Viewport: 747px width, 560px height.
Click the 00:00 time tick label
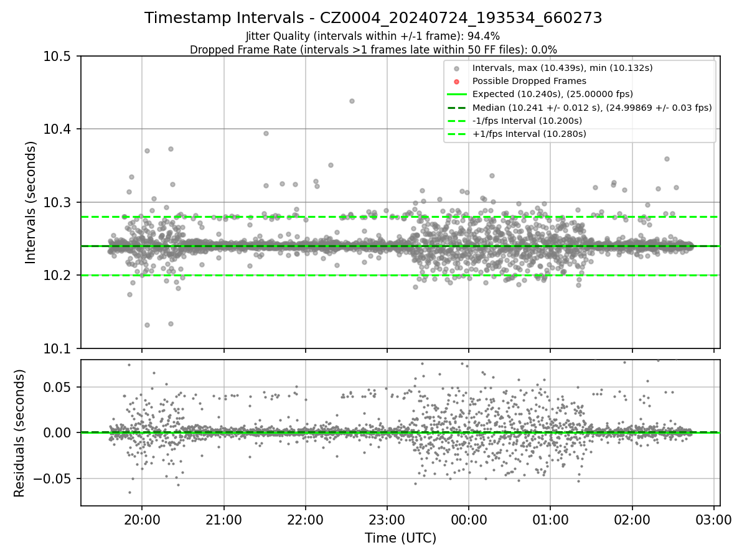(x=469, y=520)
